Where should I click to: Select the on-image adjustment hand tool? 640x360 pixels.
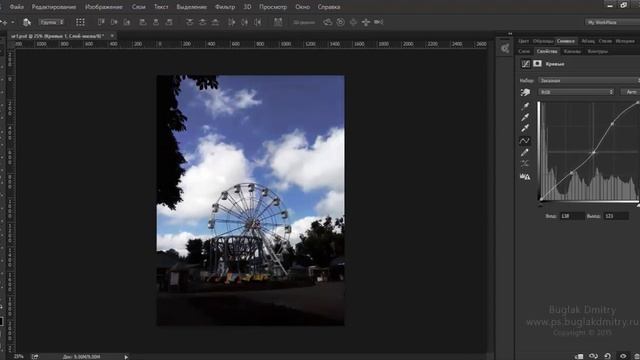tap(525, 92)
